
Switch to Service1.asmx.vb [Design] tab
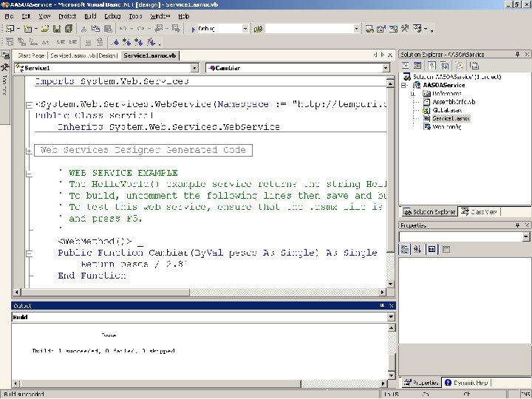(x=83, y=55)
